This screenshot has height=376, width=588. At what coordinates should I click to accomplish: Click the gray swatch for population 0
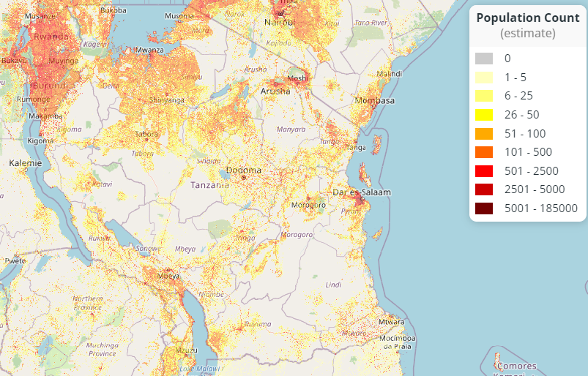tap(484, 59)
